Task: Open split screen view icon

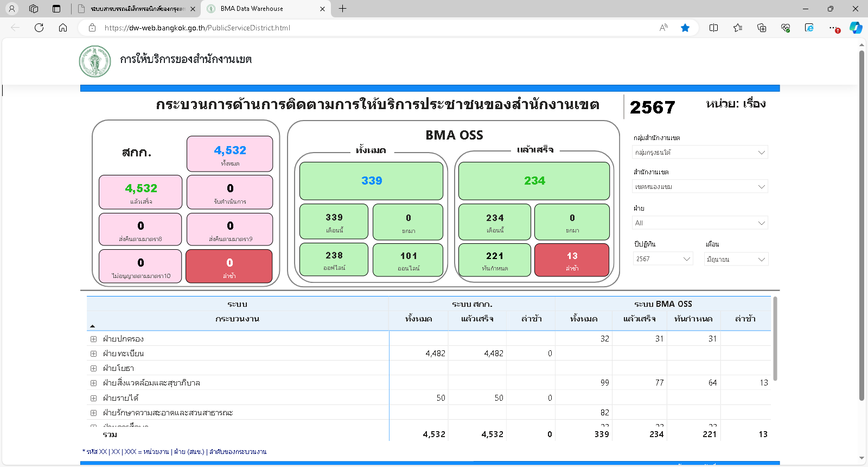Action: 713,28
